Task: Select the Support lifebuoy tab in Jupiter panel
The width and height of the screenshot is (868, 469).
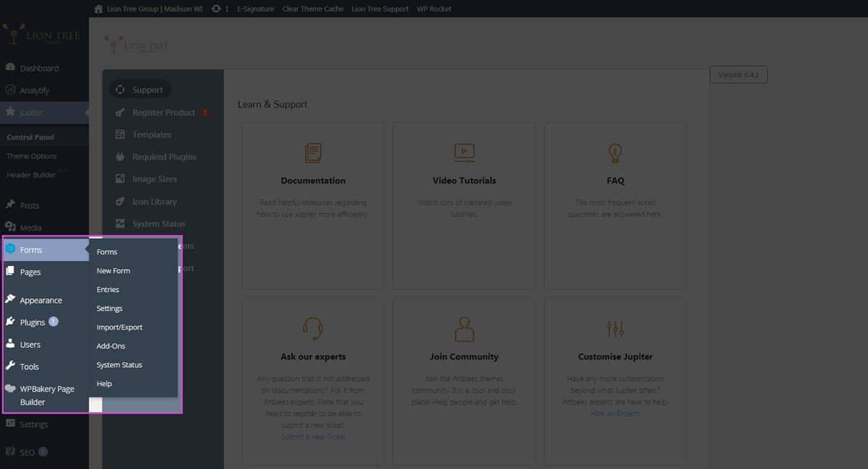Action: (x=140, y=90)
